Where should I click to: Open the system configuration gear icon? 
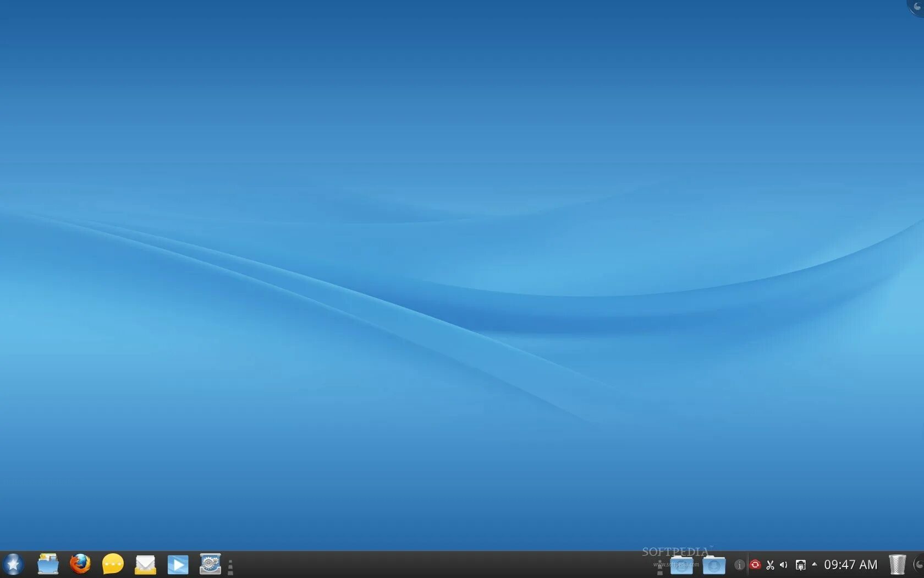tap(210, 564)
